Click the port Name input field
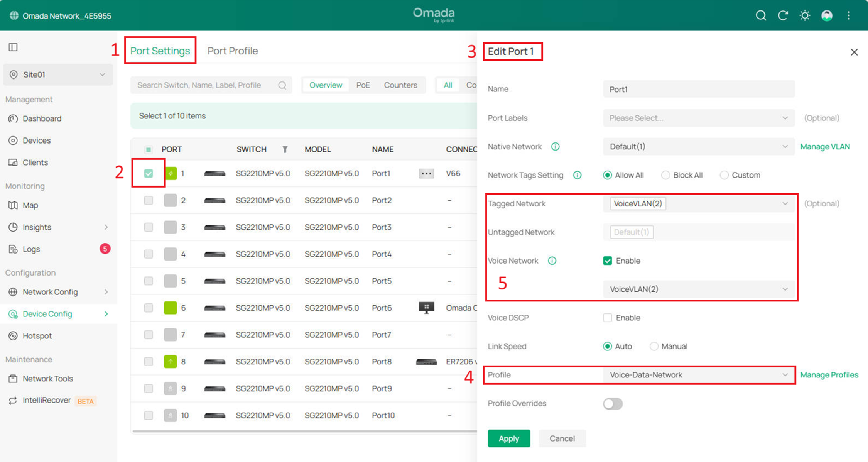Image resolution: width=868 pixels, height=462 pixels. coord(699,90)
